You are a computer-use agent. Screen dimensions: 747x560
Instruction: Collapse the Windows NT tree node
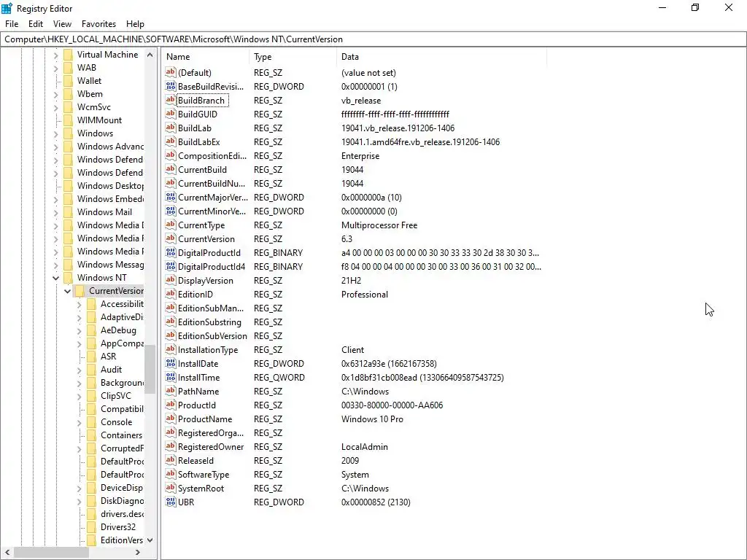55,278
